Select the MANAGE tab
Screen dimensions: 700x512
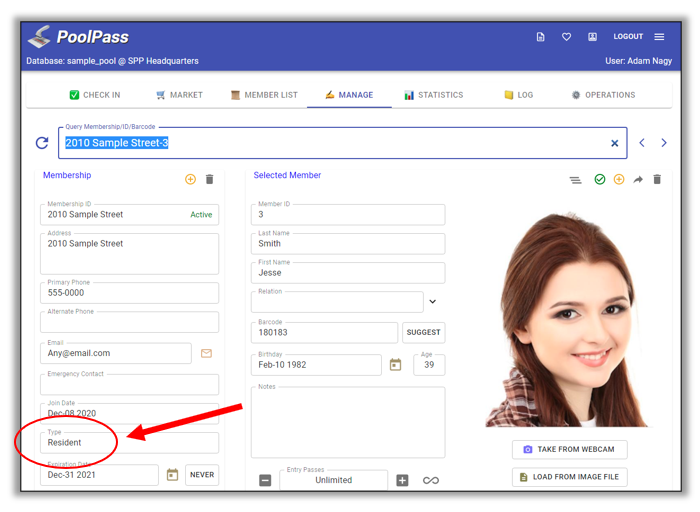click(x=349, y=95)
